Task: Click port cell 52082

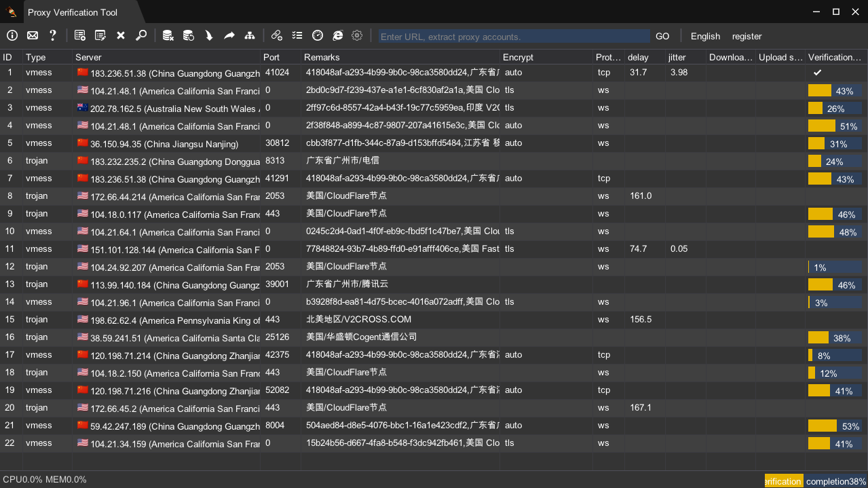Action: [x=277, y=390]
